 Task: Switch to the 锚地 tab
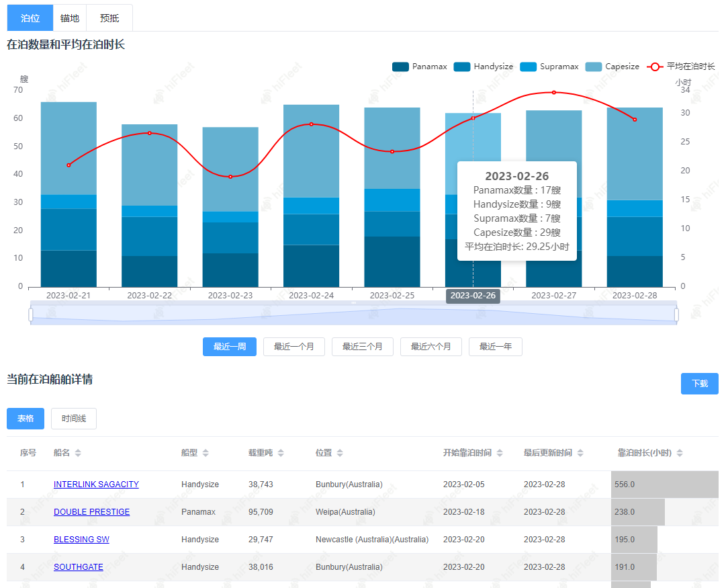click(70, 18)
